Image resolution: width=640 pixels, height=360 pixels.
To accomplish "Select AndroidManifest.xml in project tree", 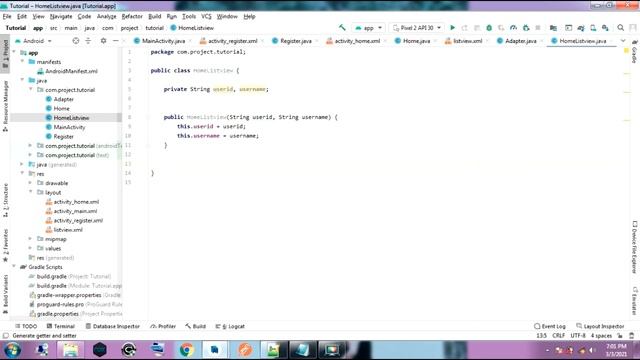I will click(x=67, y=71).
